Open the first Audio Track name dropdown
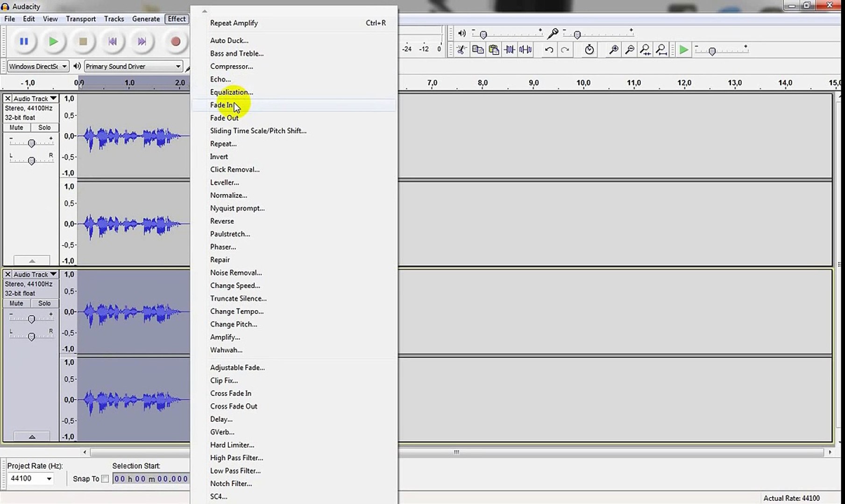Viewport: 845px width, 504px height. 35,98
